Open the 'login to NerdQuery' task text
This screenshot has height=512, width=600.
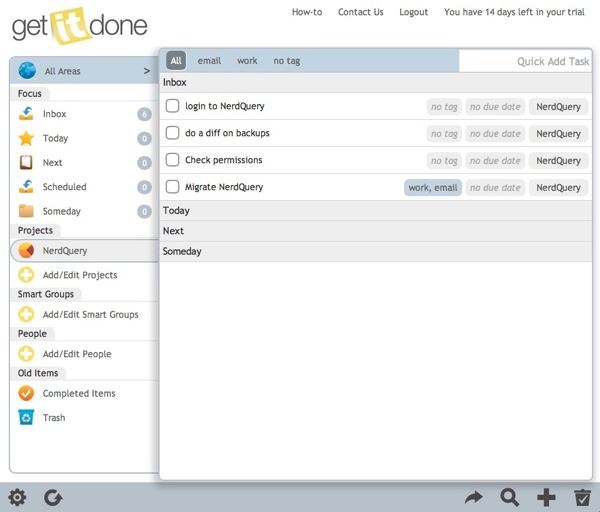[x=225, y=106]
